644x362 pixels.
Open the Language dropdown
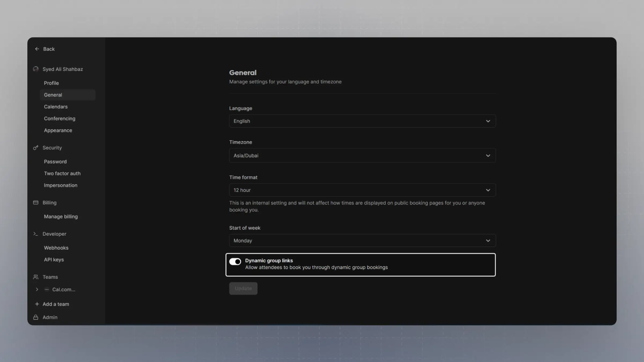[x=362, y=121]
